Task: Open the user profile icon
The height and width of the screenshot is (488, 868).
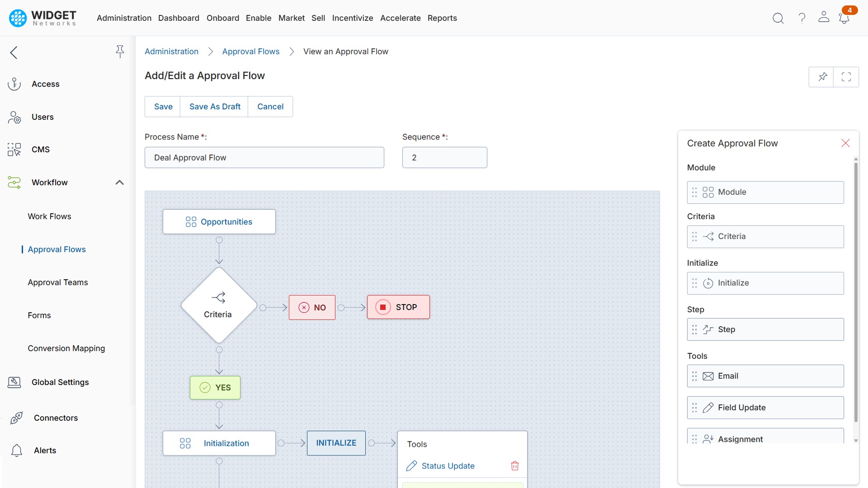Action: point(823,18)
